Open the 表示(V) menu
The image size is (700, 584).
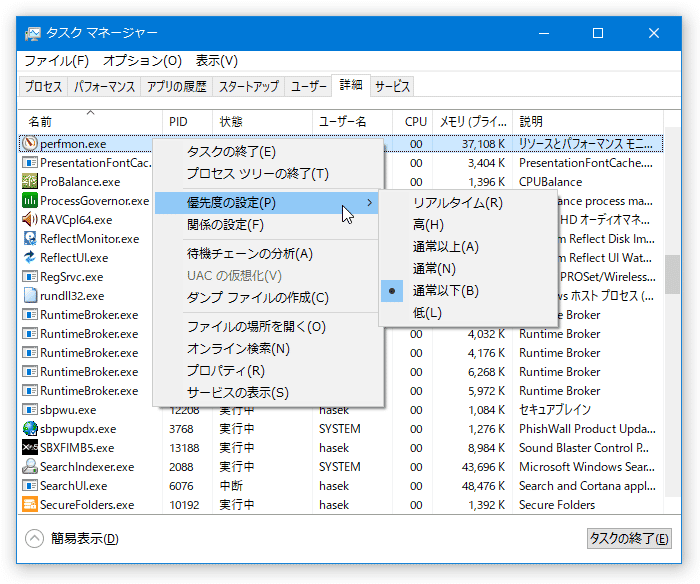[217, 61]
